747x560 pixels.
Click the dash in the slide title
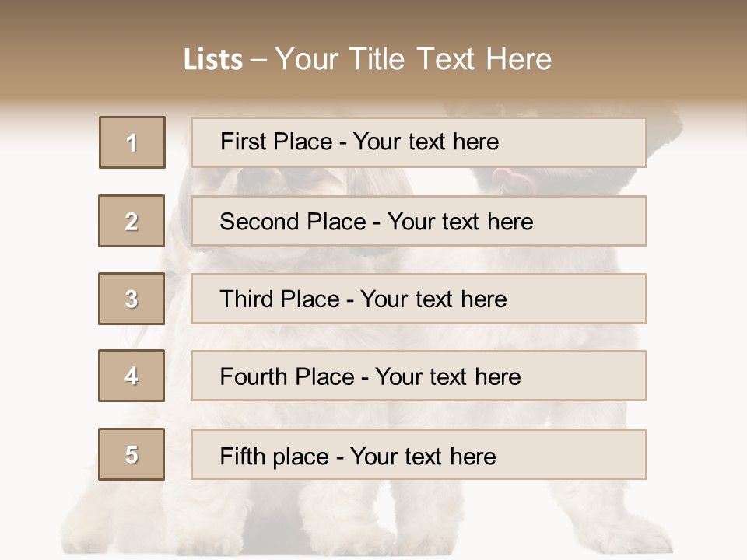coord(258,60)
